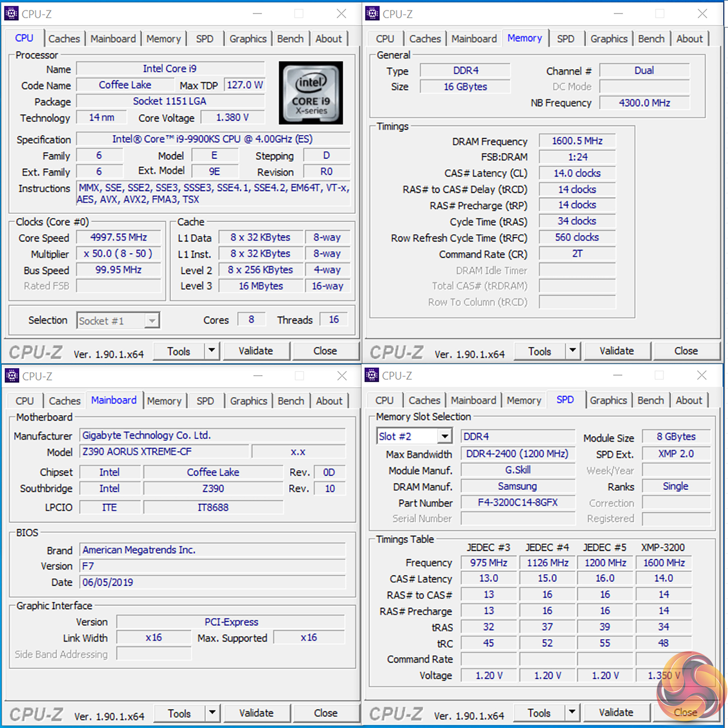This screenshot has width=728, height=728.
Task: Click the Max TDP value 127.0 W
Action: point(245,85)
